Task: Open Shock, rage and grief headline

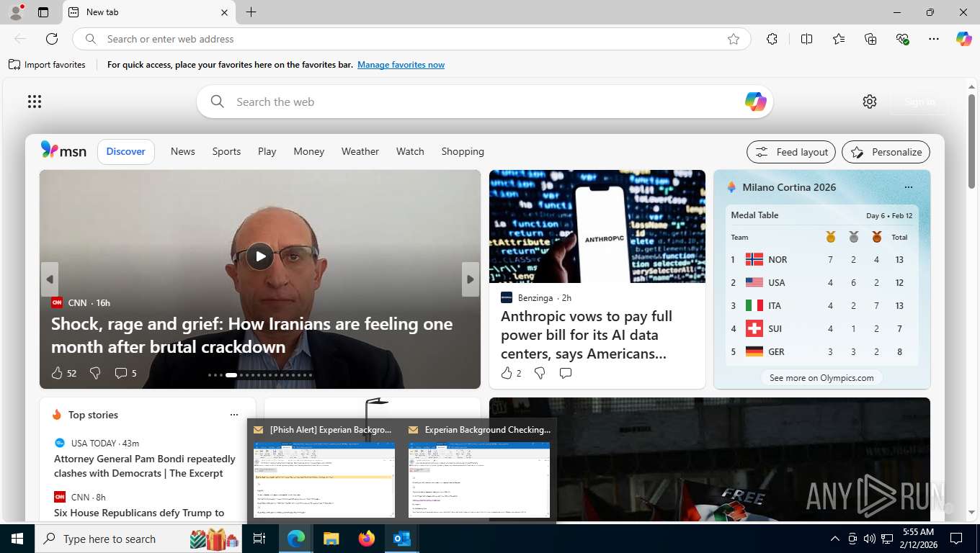Action: [252, 335]
